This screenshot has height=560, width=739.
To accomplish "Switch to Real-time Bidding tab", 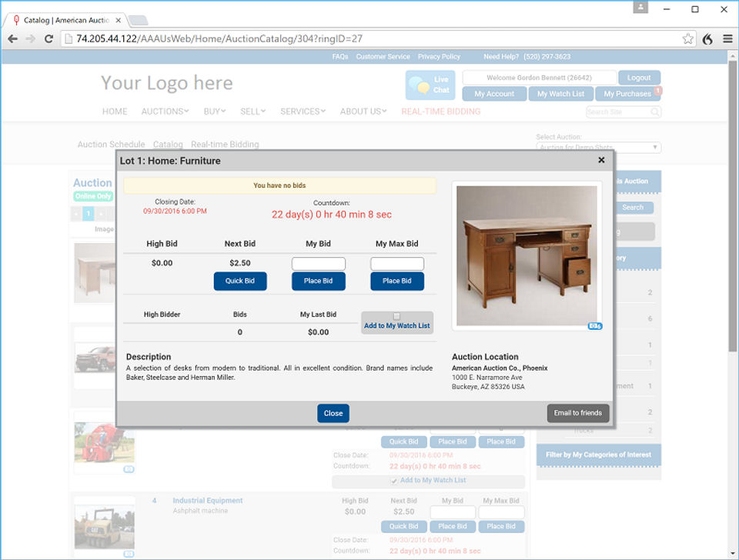I will point(225,144).
